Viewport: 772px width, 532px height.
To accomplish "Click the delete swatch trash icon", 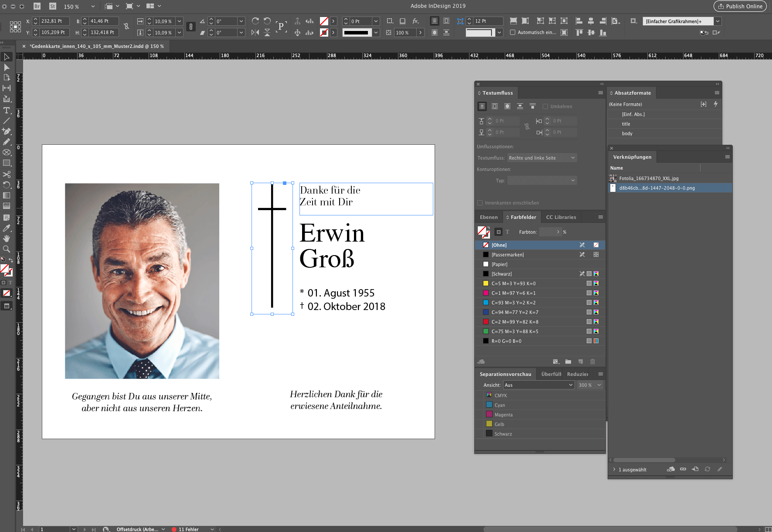I will (592, 361).
